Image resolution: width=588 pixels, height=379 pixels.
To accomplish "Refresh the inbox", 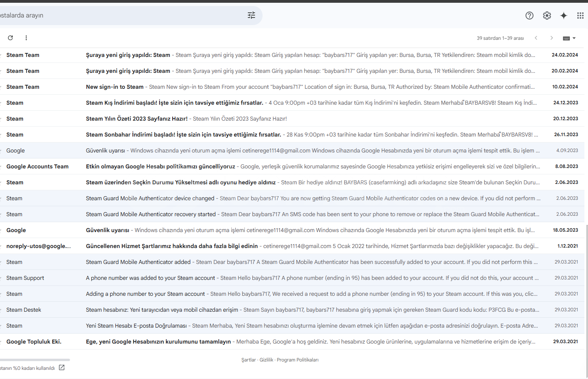I will point(10,38).
